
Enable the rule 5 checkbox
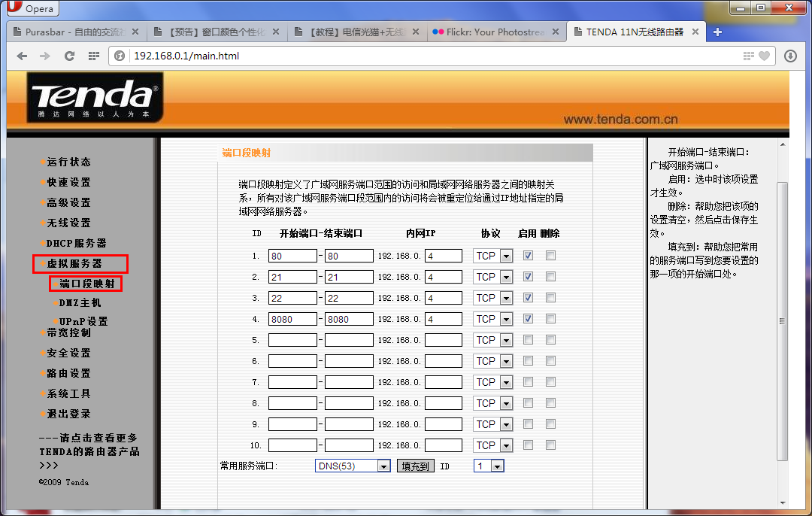529,340
